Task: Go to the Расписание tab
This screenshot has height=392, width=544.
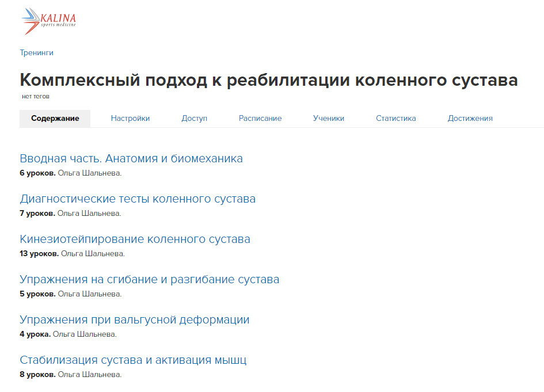Action: click(x=260, y=119)
